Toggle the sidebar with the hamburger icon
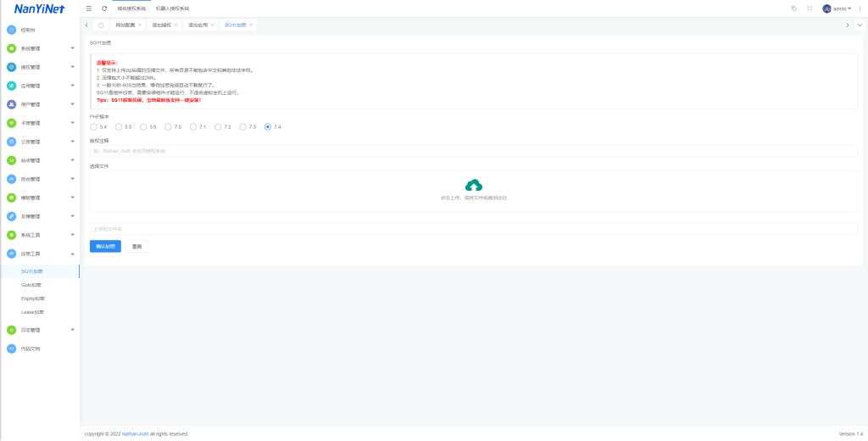The width and height of the screenshot is (868, 441). point(89,8)
